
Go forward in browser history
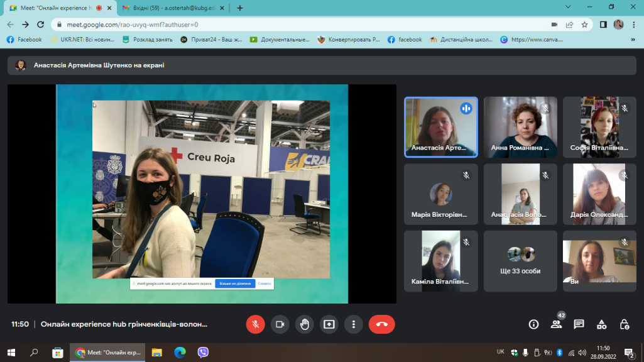26,25
